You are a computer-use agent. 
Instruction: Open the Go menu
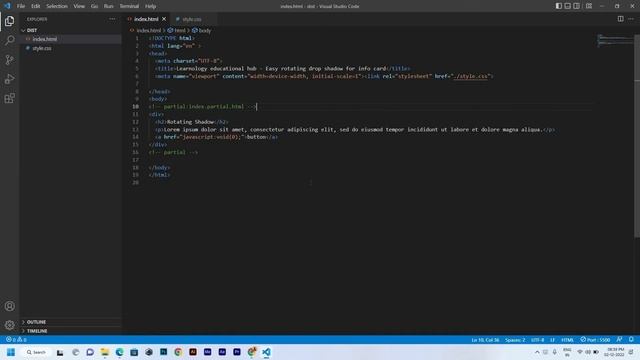tap(94, 6)
